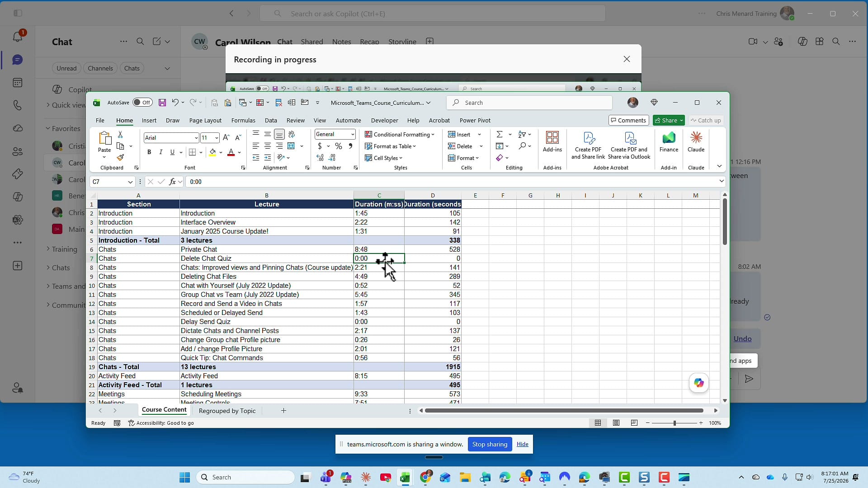Expand the Training section in Teams
This screenshot has width=868, height=488.
(x=48, y=249)
